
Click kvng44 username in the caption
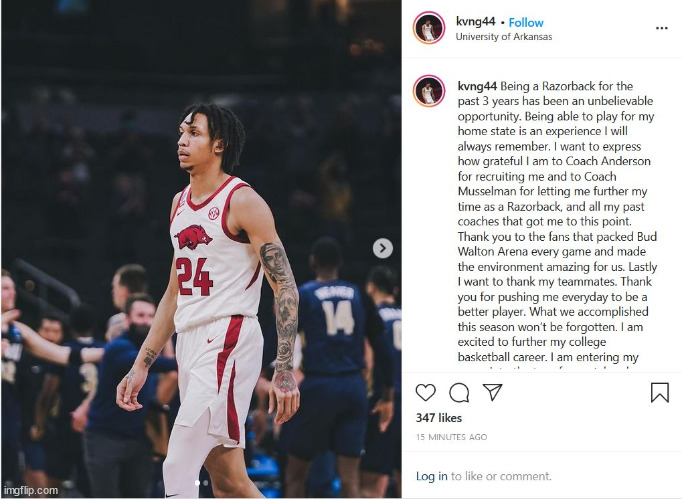pyautogui.click(x=477, y=86)
